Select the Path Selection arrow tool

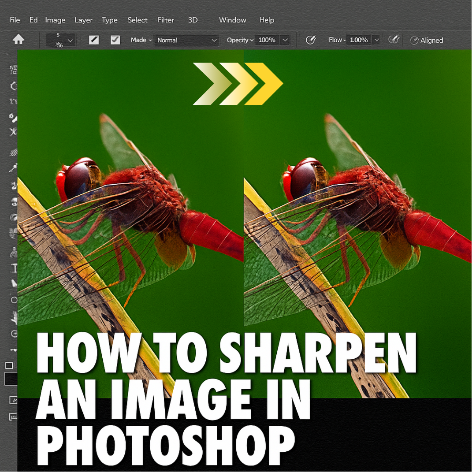pyautogui.click(x=14, y=283)
